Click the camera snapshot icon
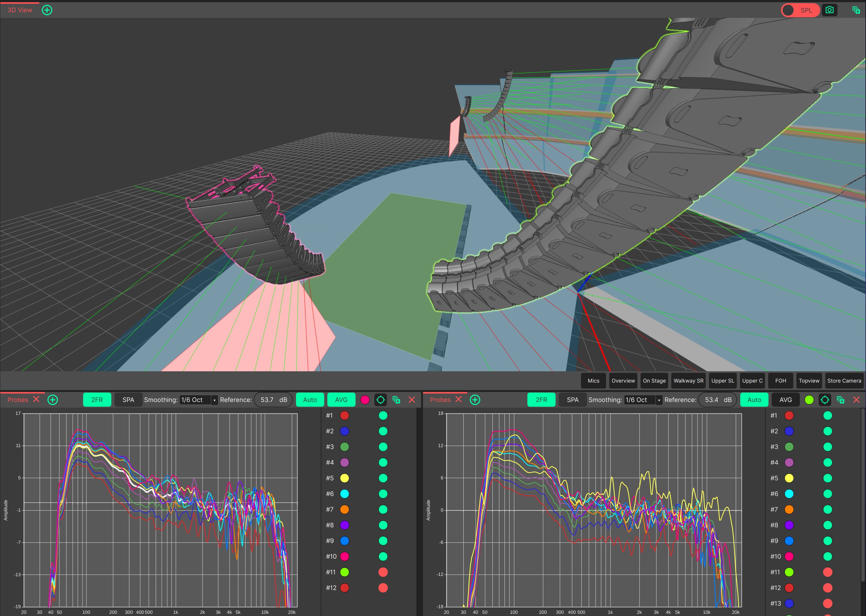This screenshot has width=866, height=616. pyautogui.click(x=829, y=10)
